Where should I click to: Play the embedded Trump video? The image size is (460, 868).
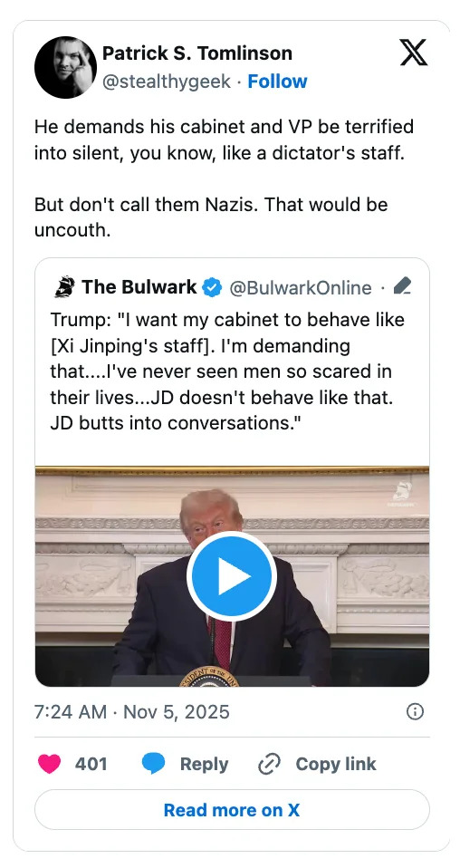(x=232, y=576)
